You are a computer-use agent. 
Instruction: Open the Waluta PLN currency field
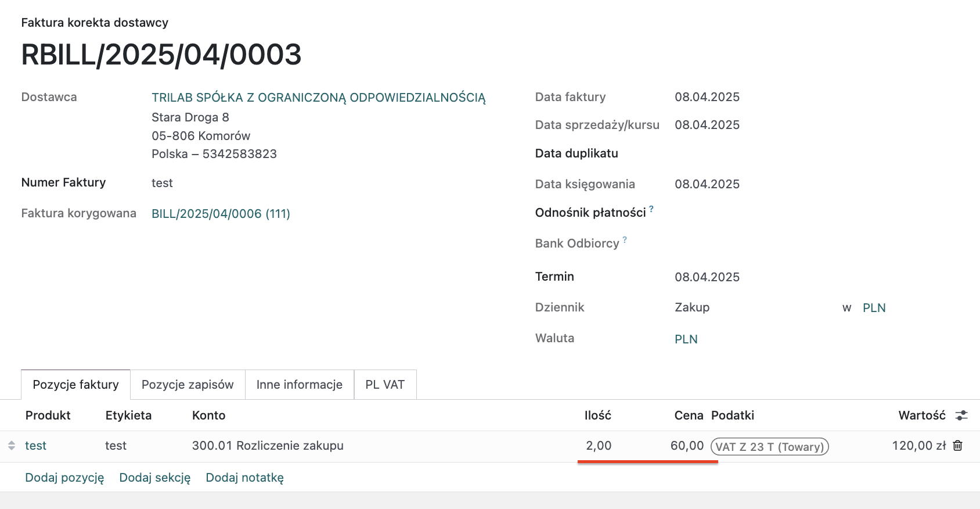pos(686,339)
